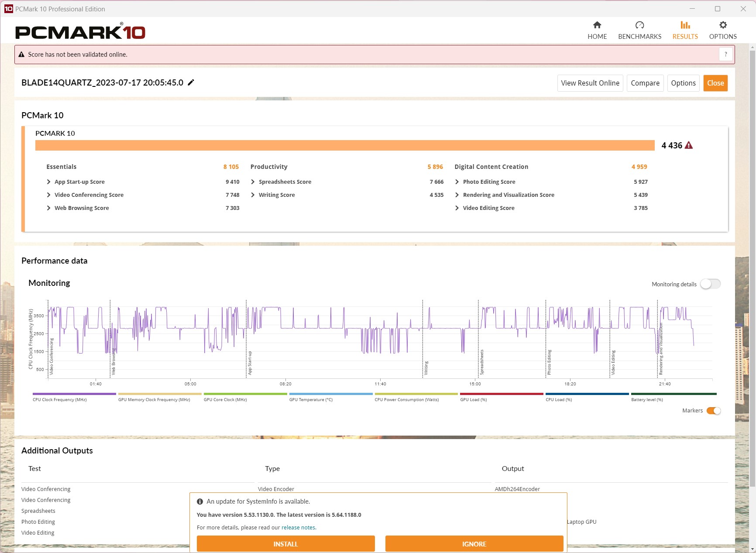Click the question mark help icon
Viewport: 756px width, 553px height.
[x=725, y=55]
